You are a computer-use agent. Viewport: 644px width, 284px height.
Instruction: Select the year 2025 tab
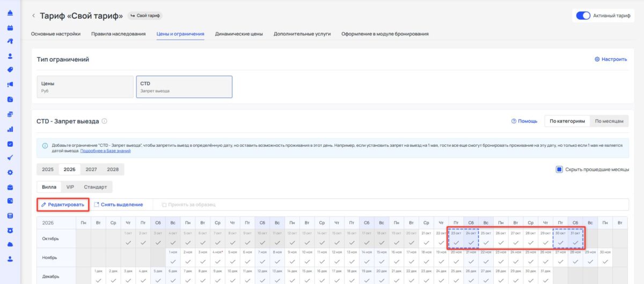pyautogui.click(x=48, y=169)
